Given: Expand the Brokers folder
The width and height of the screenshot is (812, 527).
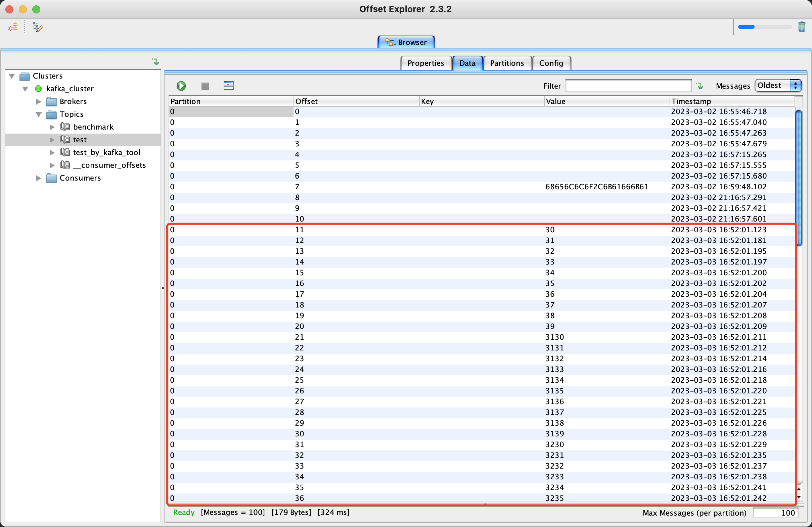Looking at the screenshot, I should click(39, 101).
